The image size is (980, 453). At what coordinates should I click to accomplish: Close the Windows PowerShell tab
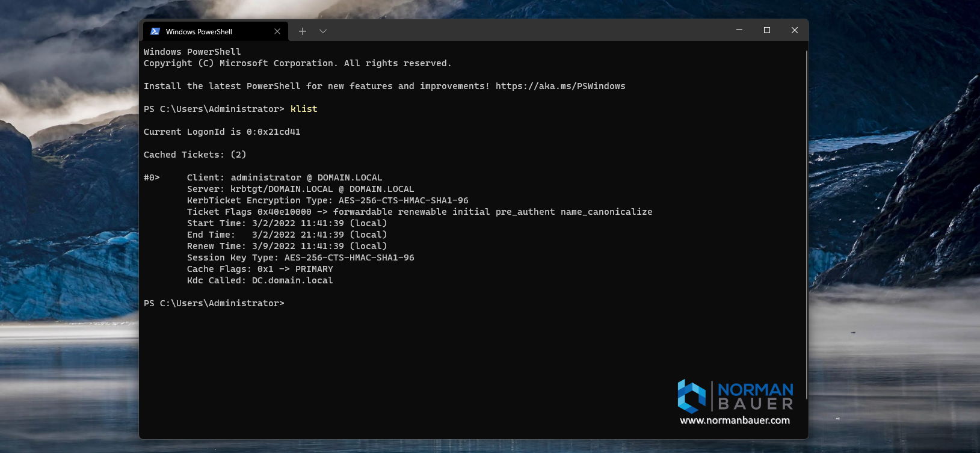pos(277,31)
